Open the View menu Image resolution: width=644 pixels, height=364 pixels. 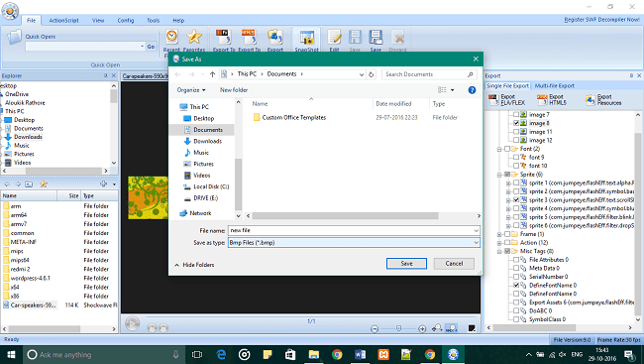tap(98, 20)
